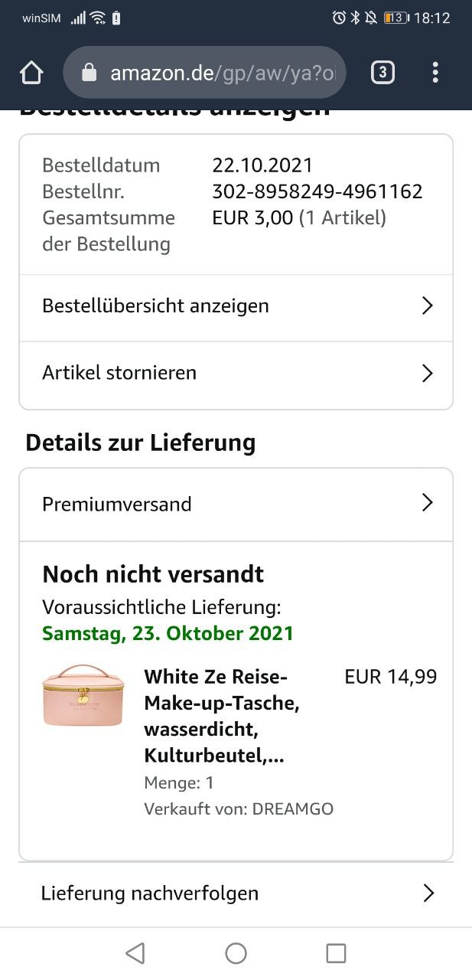The width and height of the screenshot is (472, 980).
Task: Tap Lieferung nachverfolgen to track shipment
Action: (x=150, y=893)
